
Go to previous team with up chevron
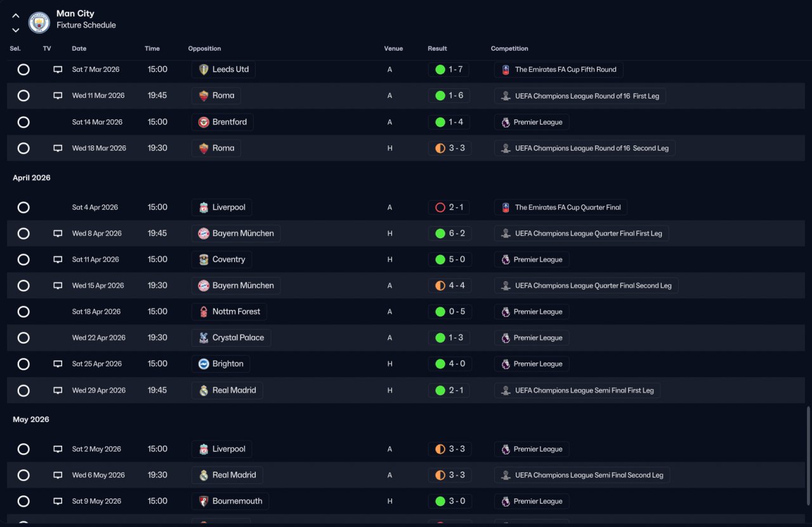click(x=16, y=16)
